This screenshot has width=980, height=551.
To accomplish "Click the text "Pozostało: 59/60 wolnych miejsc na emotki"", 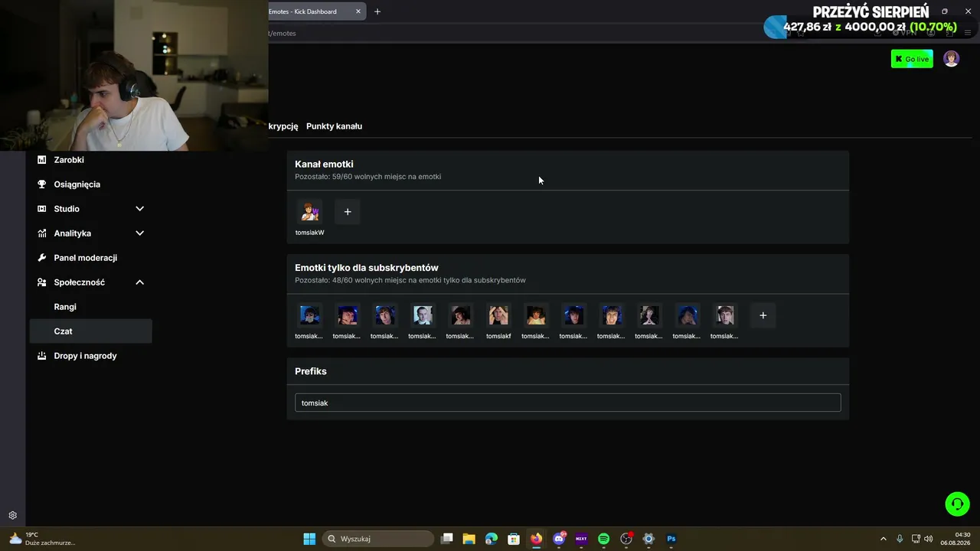I will 367,177.
